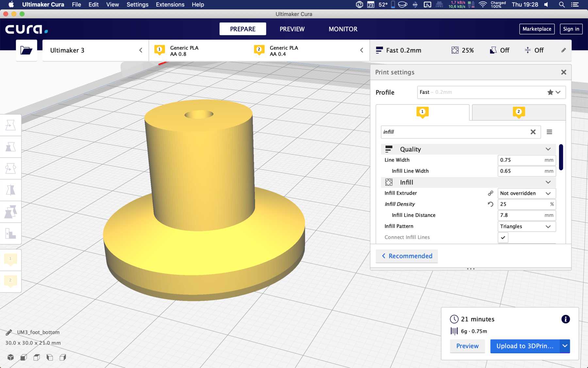Open settings visibility hamburger menu
The height and width of the screenshot is (368, 588).
[549, 132]
